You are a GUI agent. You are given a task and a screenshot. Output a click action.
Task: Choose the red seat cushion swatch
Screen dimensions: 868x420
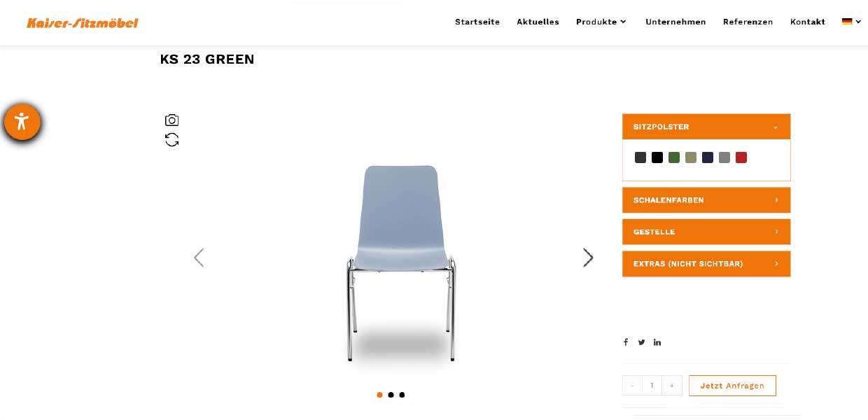pos(741,157)
